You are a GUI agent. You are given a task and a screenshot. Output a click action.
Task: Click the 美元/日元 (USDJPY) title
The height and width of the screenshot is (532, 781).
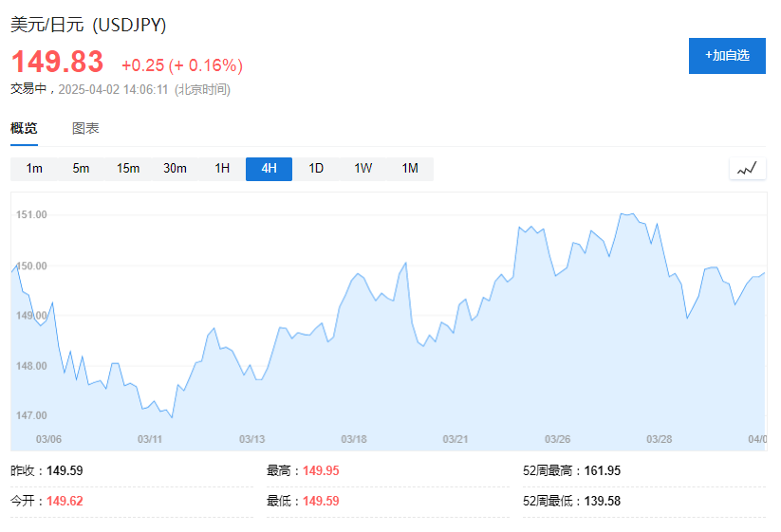94,26
